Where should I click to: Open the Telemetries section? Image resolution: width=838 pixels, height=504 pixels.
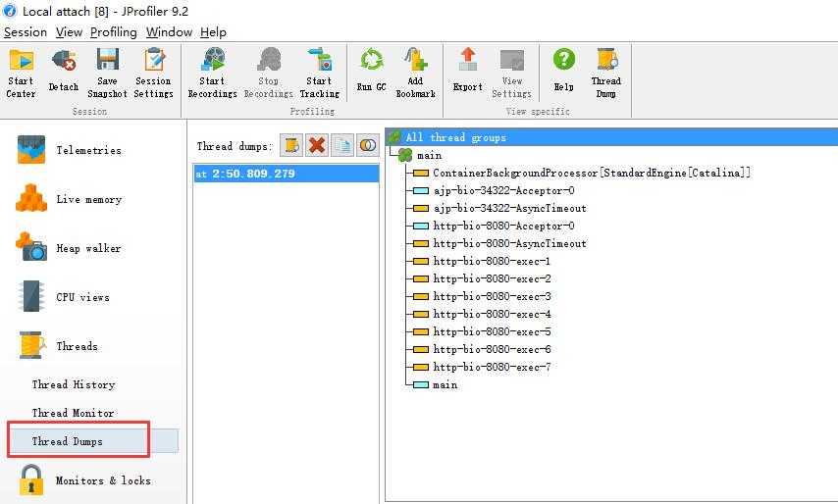(70, 150)
